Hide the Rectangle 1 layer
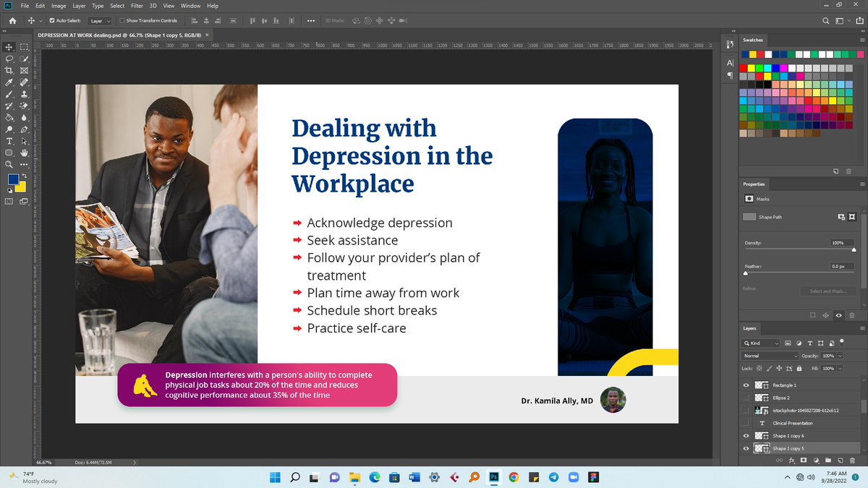This screenshot has width=868, height=488. [746, 385]
